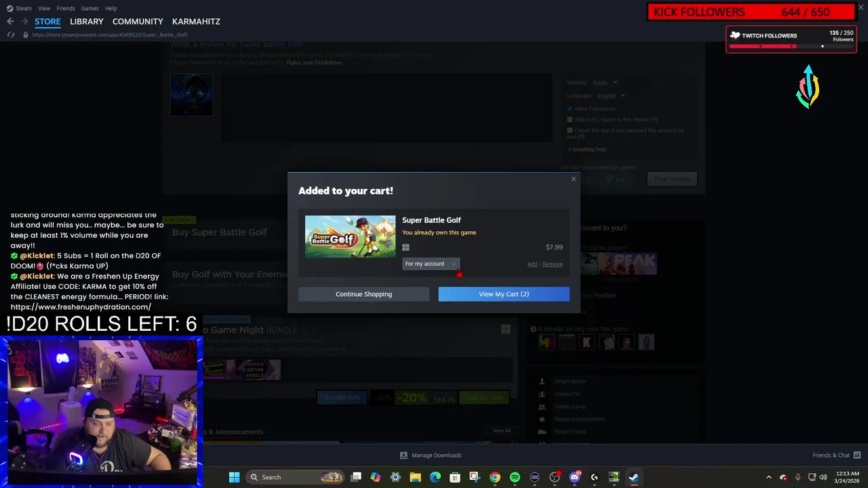Click the Steam icon on the taskbar

(634, 477)
